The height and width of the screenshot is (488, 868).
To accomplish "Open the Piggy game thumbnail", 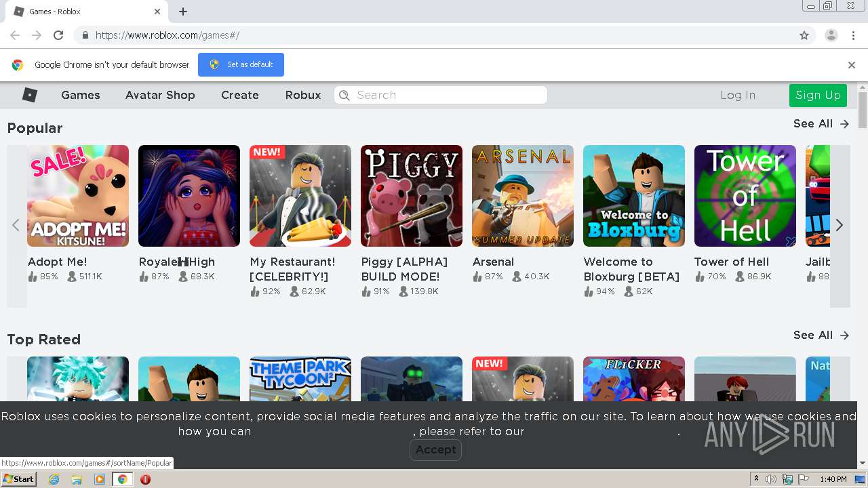I will pyautogui.click(x=412, y=196).
